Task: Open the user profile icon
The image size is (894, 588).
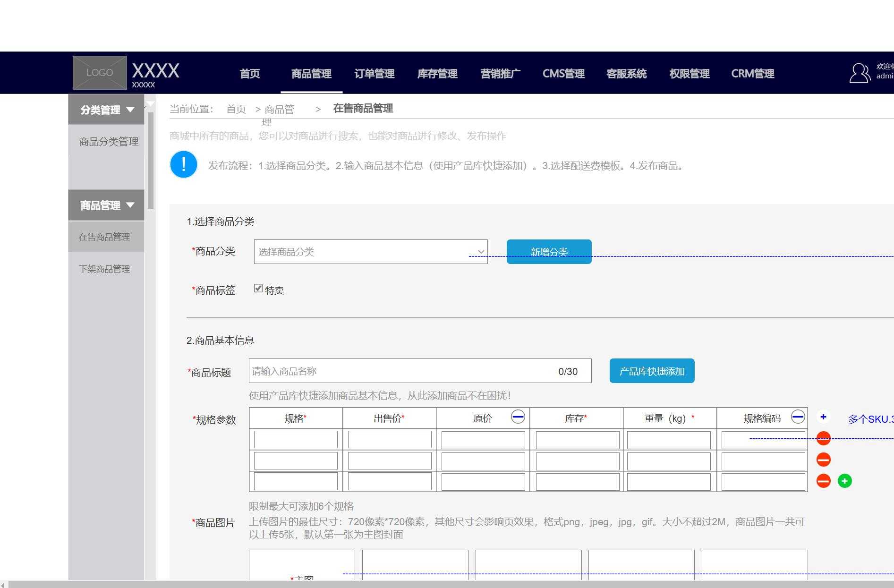Action: click(x=859, y=73)
